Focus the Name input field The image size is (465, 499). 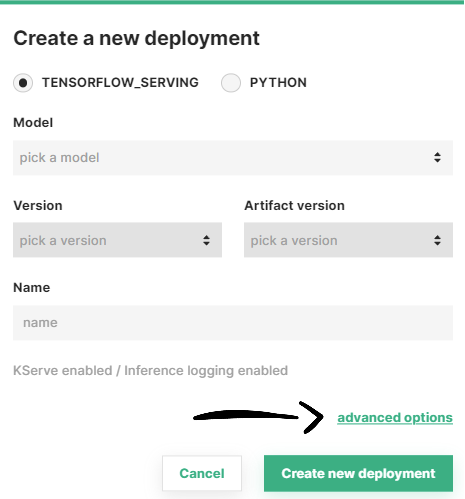point(233,323)
